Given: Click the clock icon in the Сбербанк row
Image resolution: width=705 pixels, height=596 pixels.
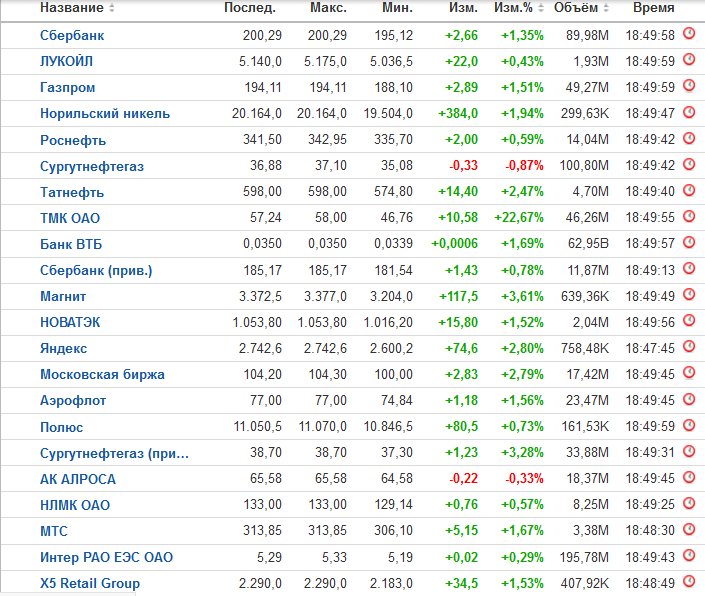Looking at the screenshot, I should (689, 34).
